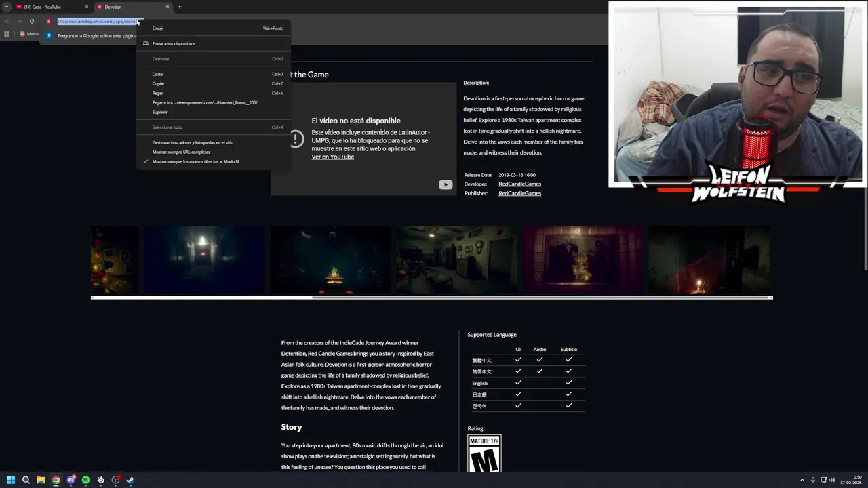Screen dimensions: 868x488
Task: Click Seleccionar todo menu entry
Action: (213, 127)
